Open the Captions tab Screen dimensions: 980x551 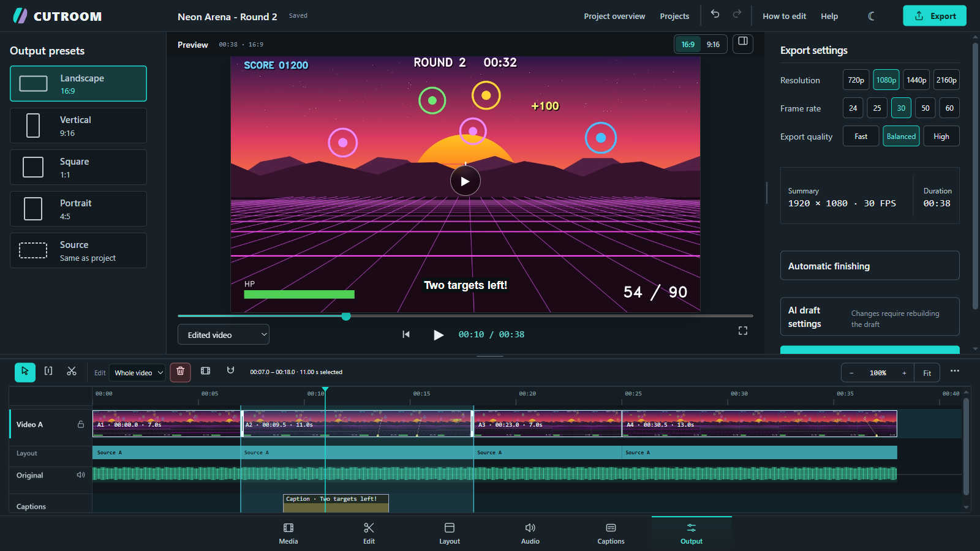click(x=611, y=533)
